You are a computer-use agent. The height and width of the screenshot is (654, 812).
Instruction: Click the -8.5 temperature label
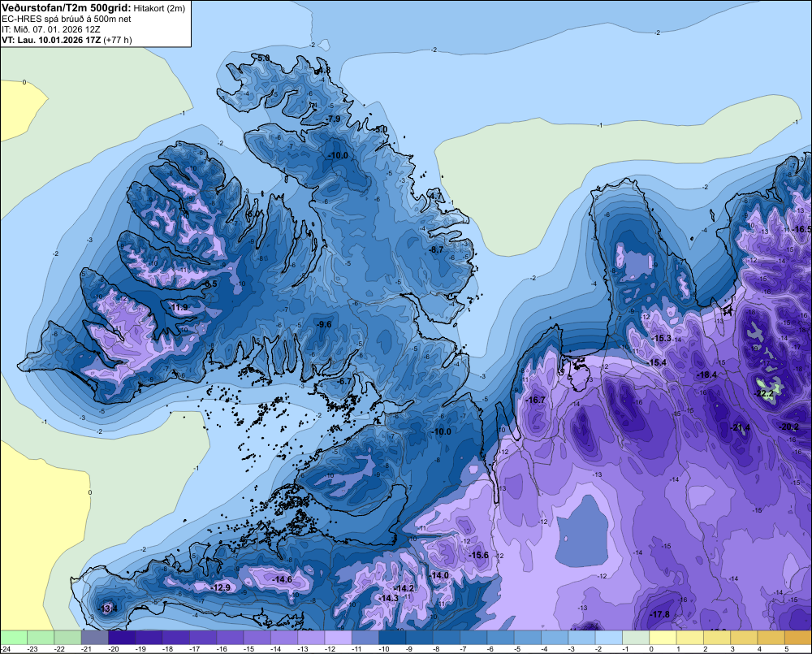(211, 284)
